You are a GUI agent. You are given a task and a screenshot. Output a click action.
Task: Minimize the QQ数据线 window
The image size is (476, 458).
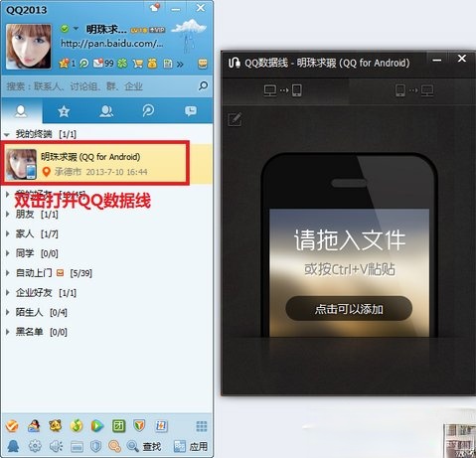click(437, 61)
